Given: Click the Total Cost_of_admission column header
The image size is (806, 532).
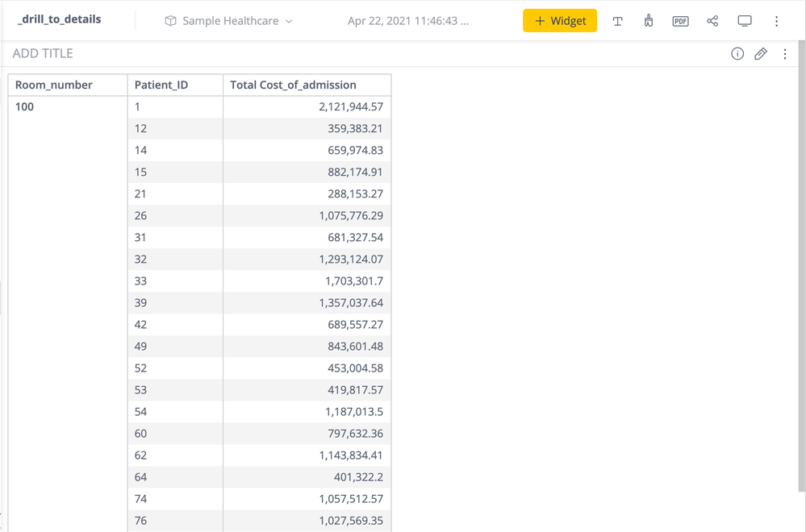Looking at the screenshot, I should [293, 85].
